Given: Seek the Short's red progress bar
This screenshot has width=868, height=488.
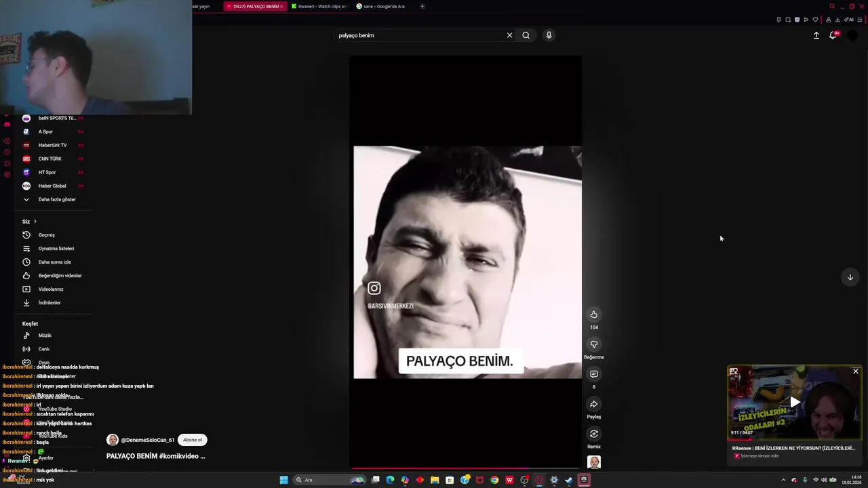Looking at the screenshot, I should pyautogui.click(x=465, y=468).
